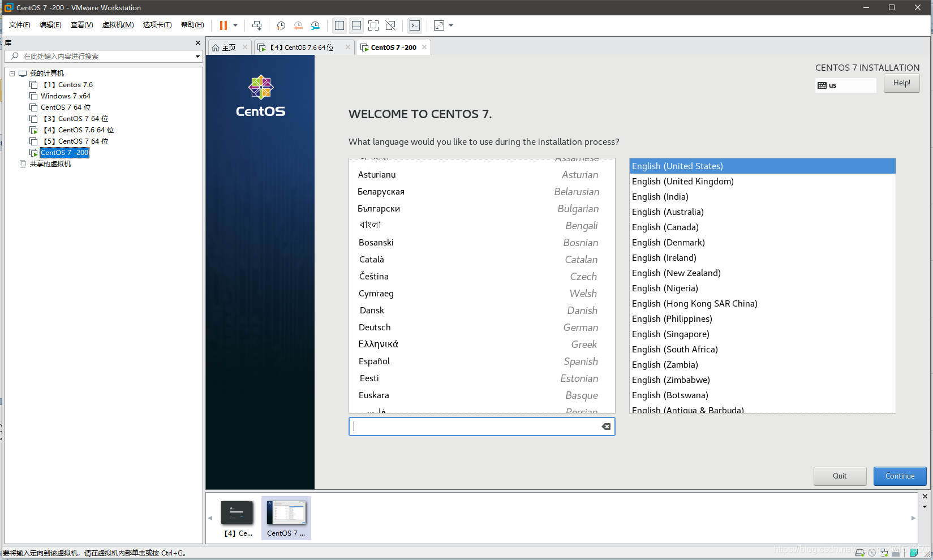Close the thumbnail bar with its X

click(x=925, y=497)
